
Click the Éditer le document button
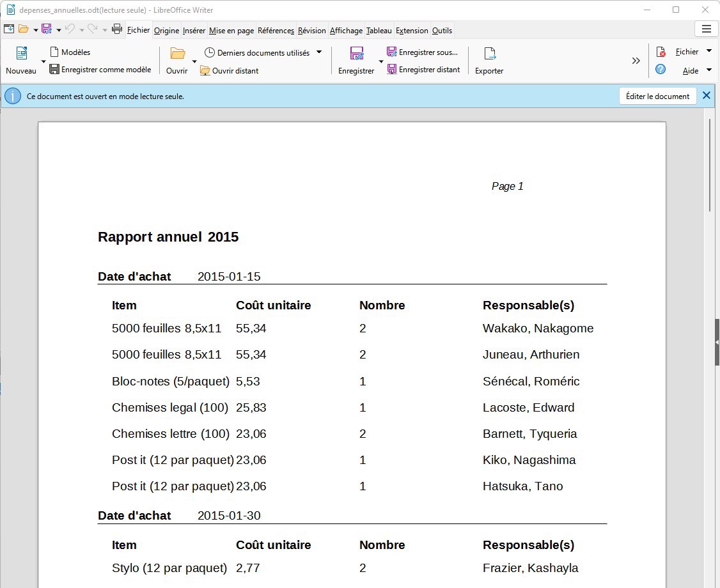[x=657, y=96]
